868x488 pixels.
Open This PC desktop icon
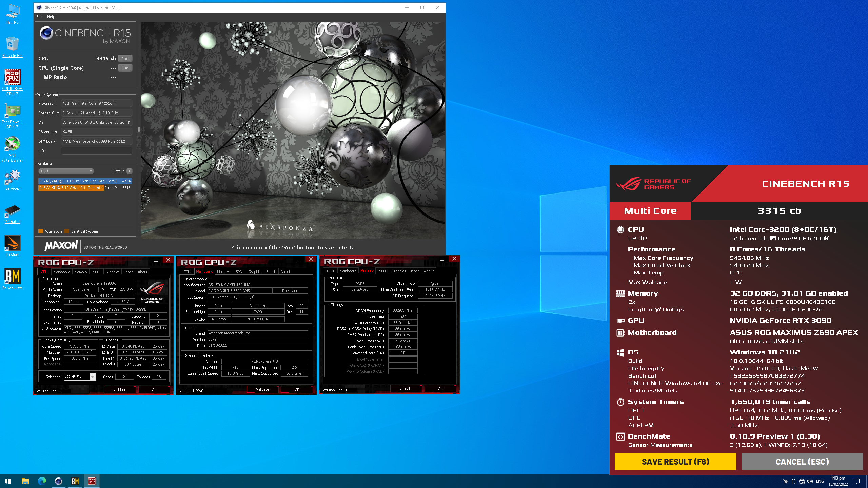click(x=12, y=14)
